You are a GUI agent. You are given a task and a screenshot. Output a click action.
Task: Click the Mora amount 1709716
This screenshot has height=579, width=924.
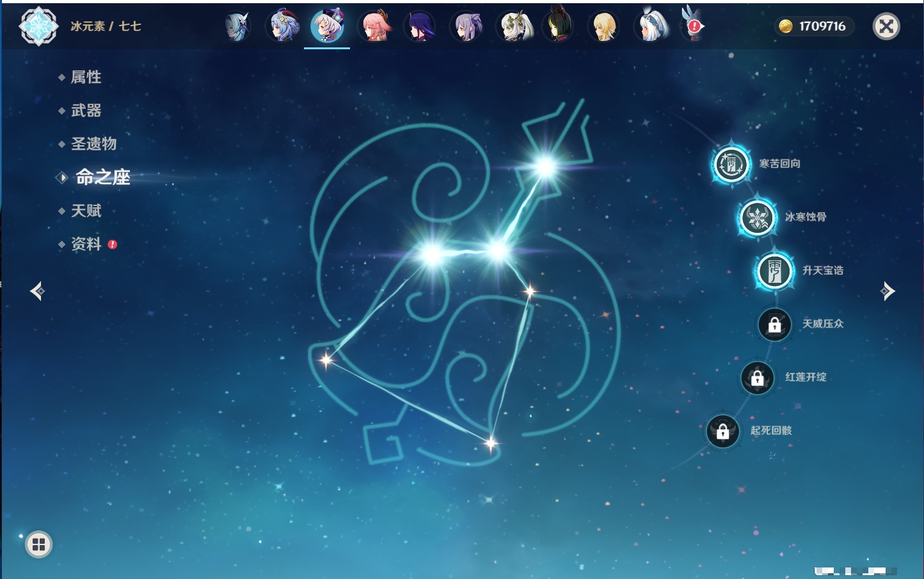822,26
